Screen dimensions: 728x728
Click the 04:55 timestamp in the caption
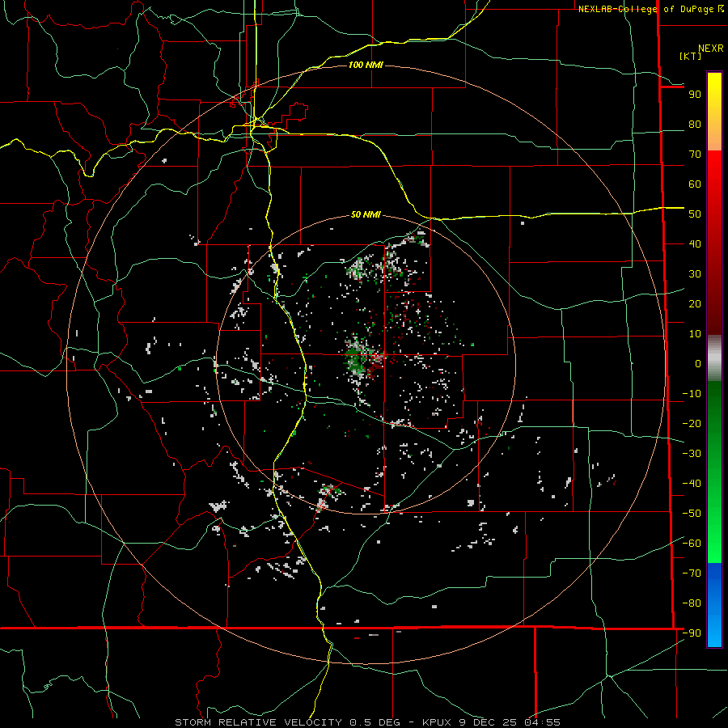click(542, 722)
